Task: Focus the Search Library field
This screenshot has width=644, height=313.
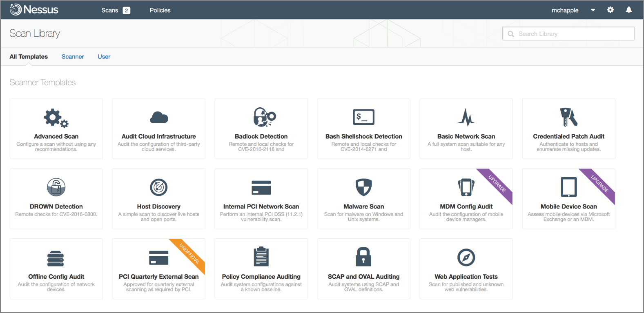Action: pos(568,34)
